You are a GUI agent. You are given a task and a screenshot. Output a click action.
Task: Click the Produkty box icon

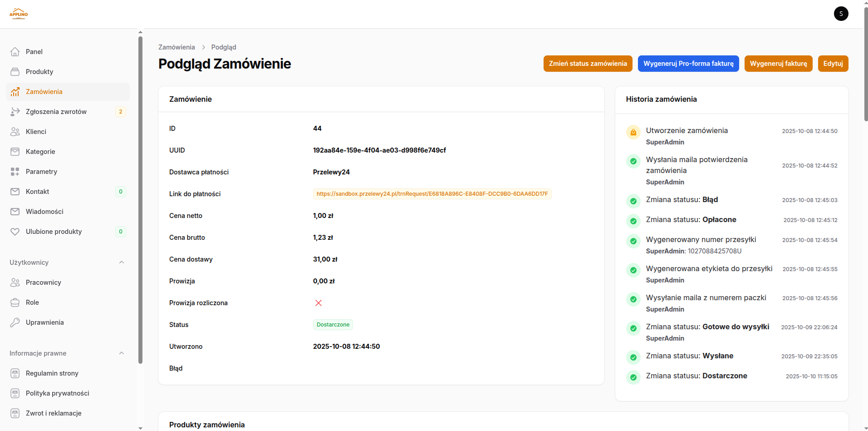click(x=15, y=72)
